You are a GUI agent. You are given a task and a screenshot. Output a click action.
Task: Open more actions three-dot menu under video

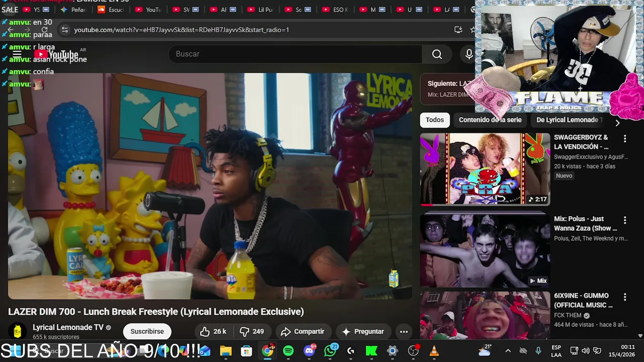click(404, 331)
